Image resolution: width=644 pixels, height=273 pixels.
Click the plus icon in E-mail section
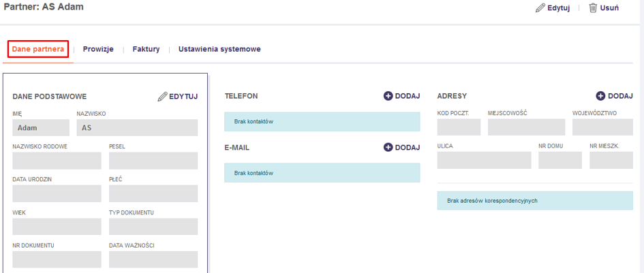(388, 147)
